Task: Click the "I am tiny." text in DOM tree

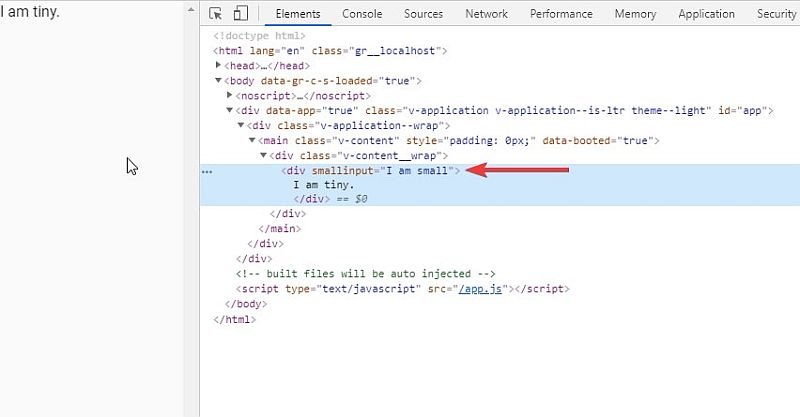Action: click(x=323, y=185)
